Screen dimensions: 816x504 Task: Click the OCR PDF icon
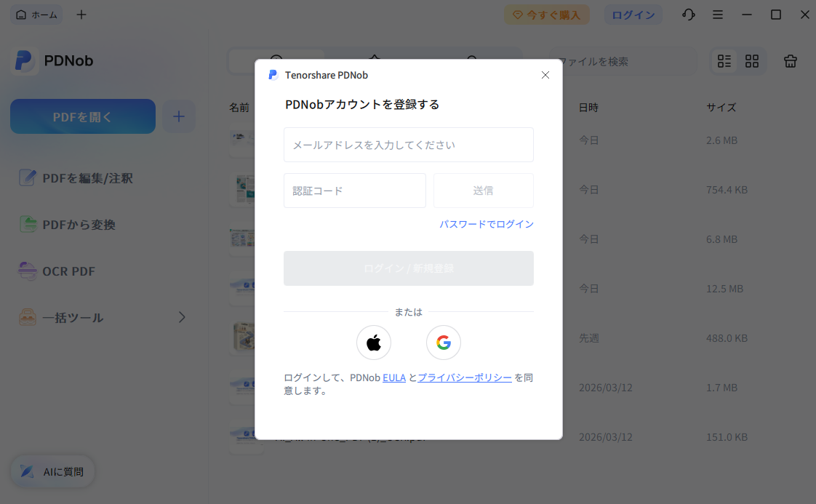point(28,271)
